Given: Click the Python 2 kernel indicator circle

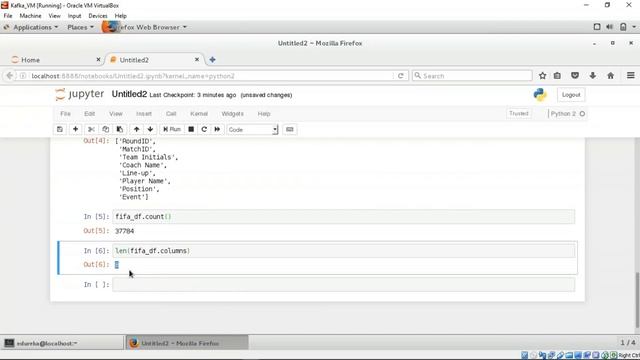Looking at the screenshot, I should click(x=582, y=114).
